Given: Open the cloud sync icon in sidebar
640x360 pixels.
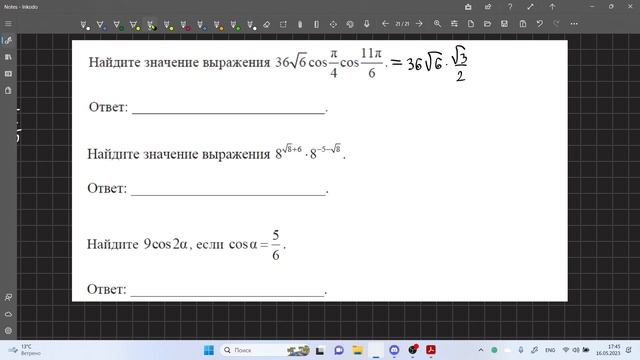Looking at the screenshot, I should 8,314.
